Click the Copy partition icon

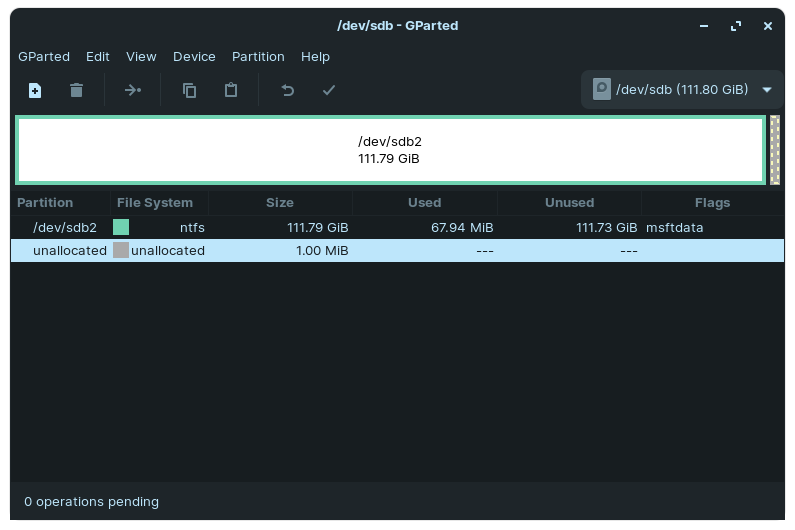(190, 90)
